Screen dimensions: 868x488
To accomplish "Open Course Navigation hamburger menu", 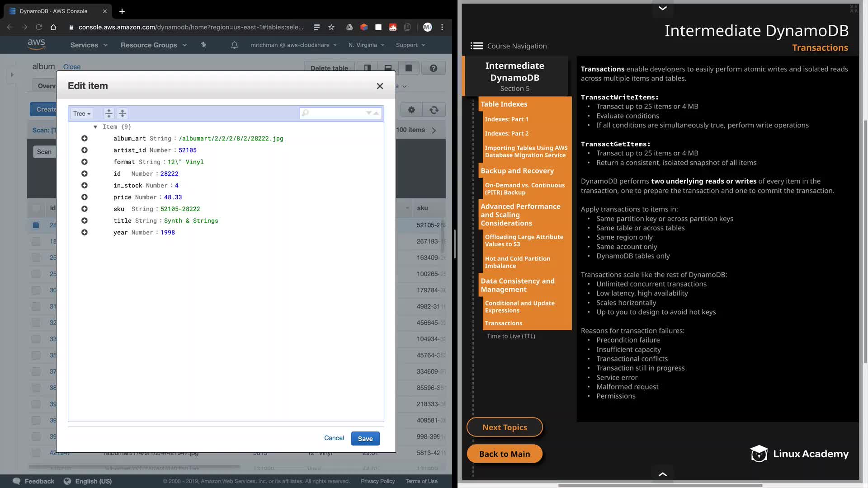I will (476, 46).
